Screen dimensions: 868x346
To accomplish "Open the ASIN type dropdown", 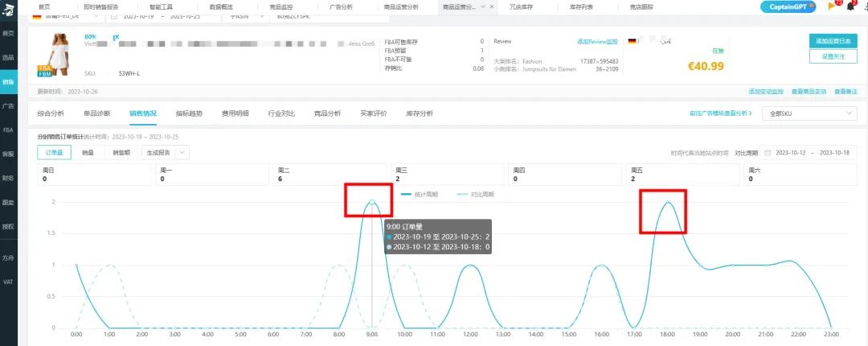I will (246, 17).
